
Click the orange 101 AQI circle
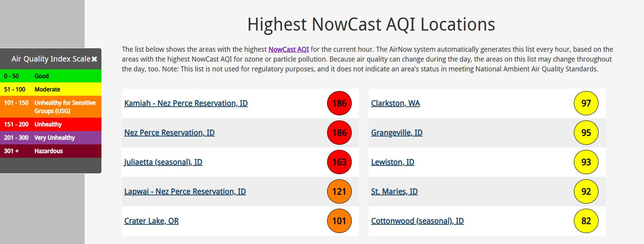point(339,221)
